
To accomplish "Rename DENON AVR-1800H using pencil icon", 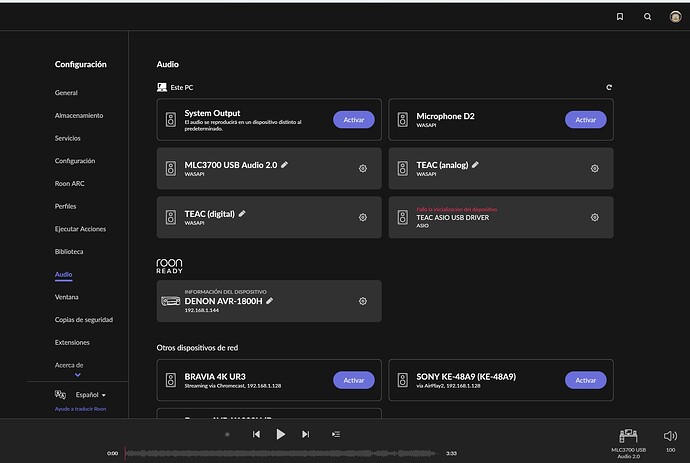I will point(269,301).
